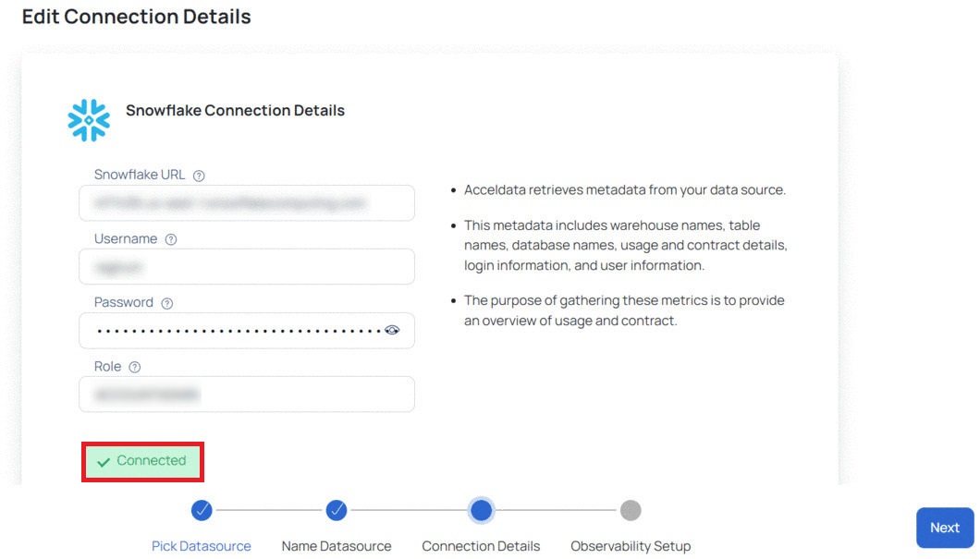980x559 pixels.
Task: Focus the Role input field
Action: click(x=247, y=395)
